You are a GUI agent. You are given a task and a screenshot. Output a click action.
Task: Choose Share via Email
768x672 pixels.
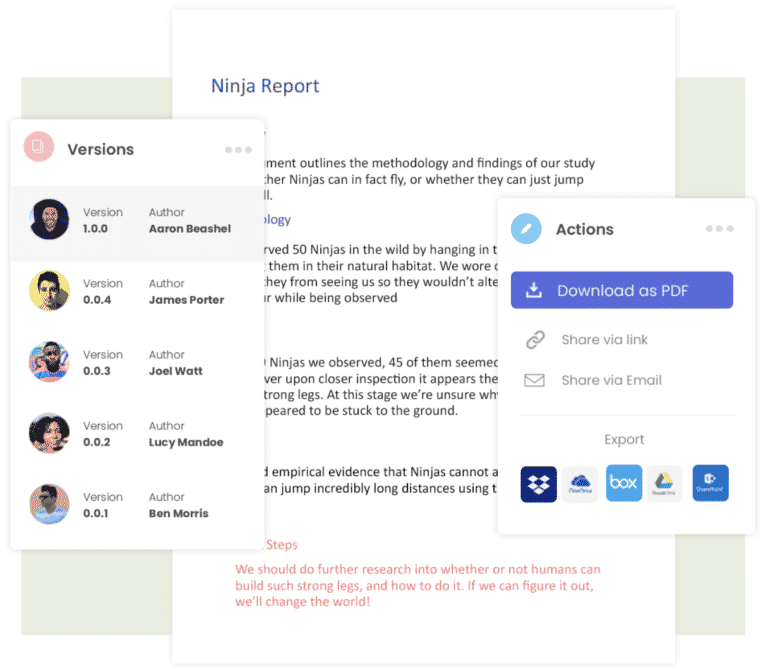[x=611, y=380]
